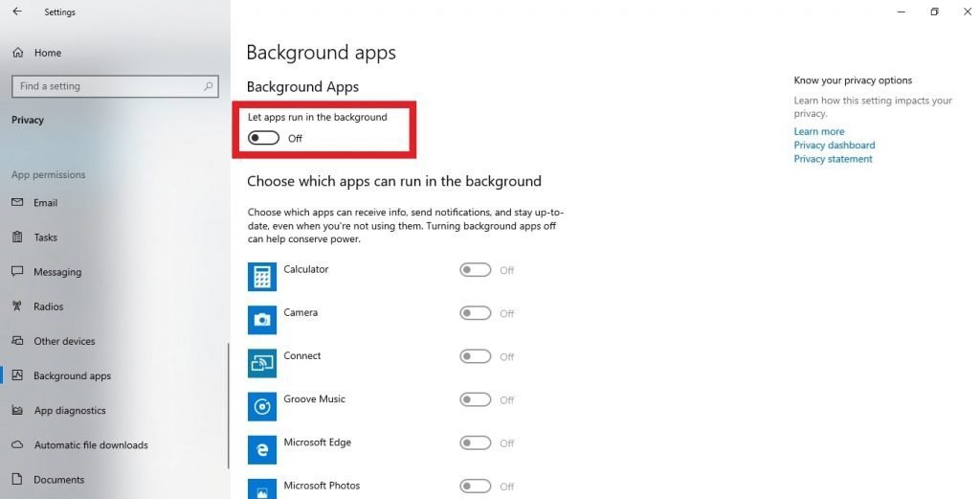Open App diagnostics settings
This screenshot has width=980, height=499.
coord(70,411)
